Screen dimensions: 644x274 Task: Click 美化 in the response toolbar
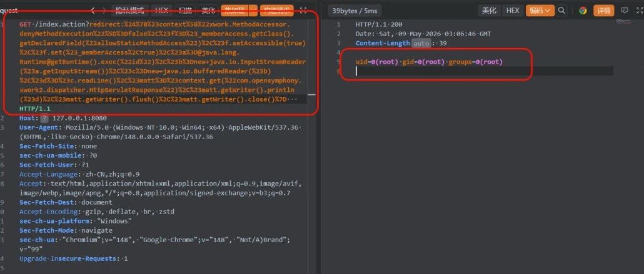pyautogui.click(x=489, y=11)
